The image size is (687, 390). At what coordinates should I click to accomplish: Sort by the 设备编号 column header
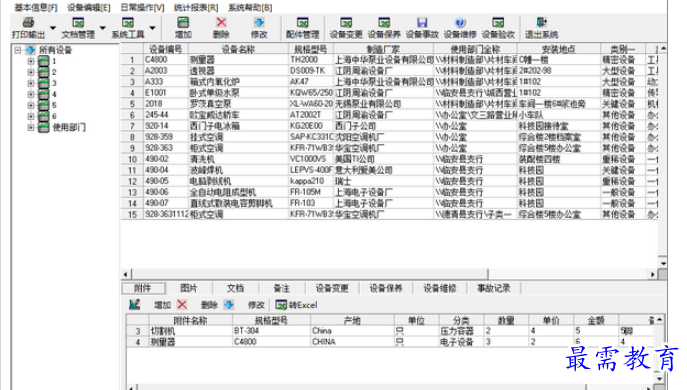pos(166,49)
